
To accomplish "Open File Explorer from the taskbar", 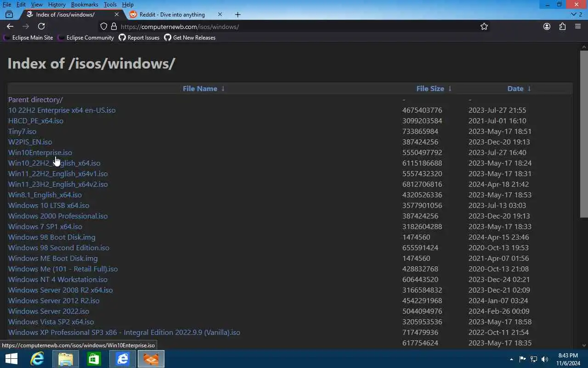I will tap(66, 359).
